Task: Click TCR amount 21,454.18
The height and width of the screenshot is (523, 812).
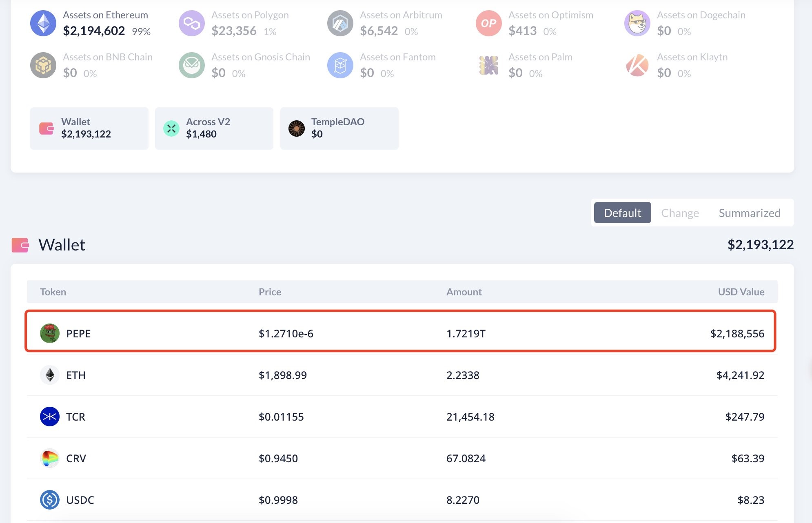Action: click(x=470, y=417)
